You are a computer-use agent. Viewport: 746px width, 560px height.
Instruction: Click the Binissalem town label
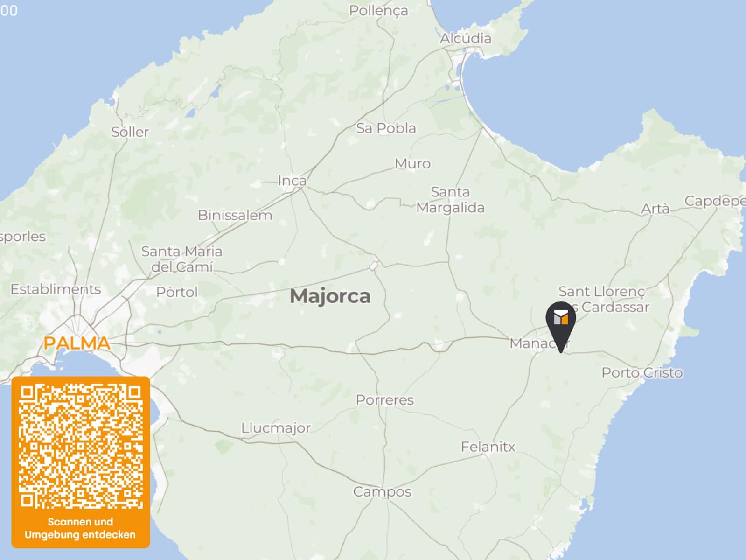235,215
